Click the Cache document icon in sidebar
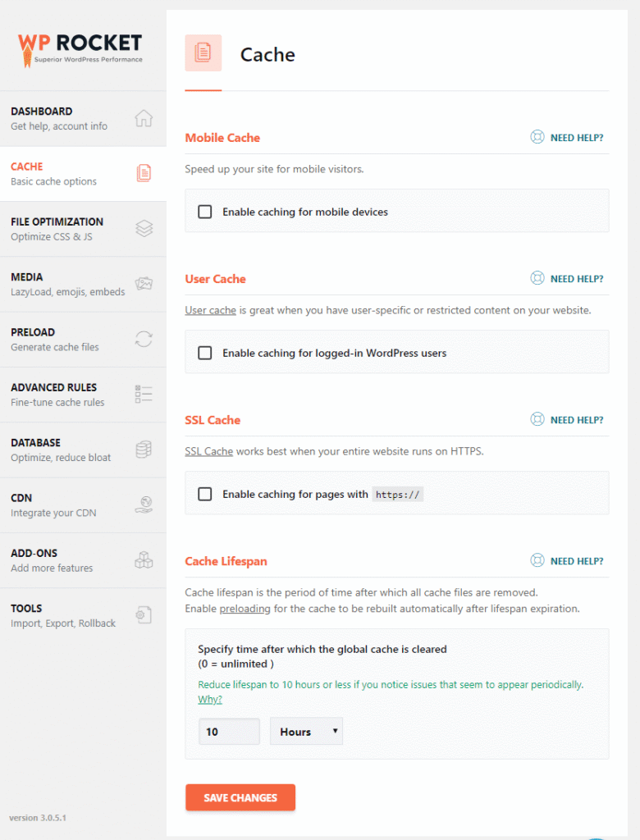Image resolution: width=640 pixels, height=840 pixels. (x=144, y=173)
